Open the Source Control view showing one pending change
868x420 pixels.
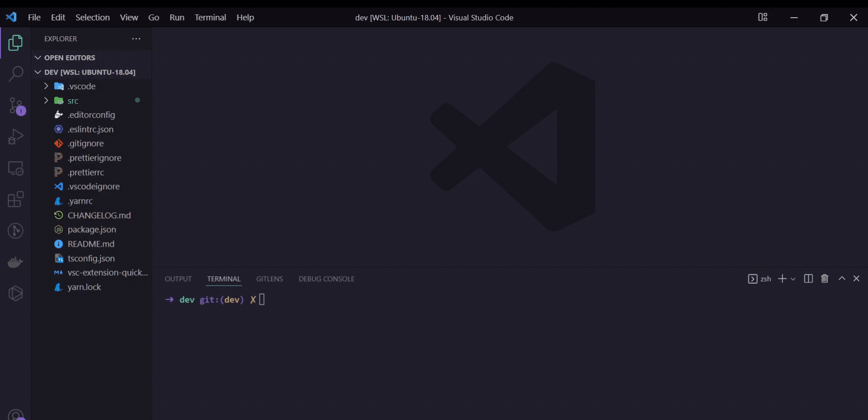pos(16,105)
